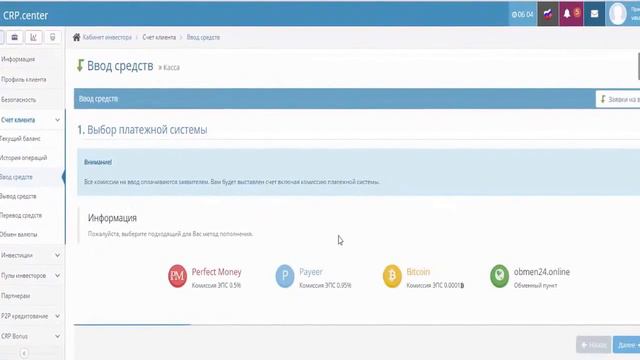Open Обмен валюты in sidebar
This screenshot has height=360, width=640.
pos(19,235)
